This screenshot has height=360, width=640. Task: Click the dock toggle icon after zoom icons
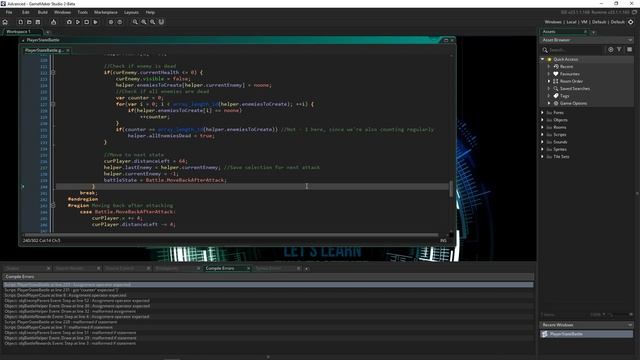[161, 22]
